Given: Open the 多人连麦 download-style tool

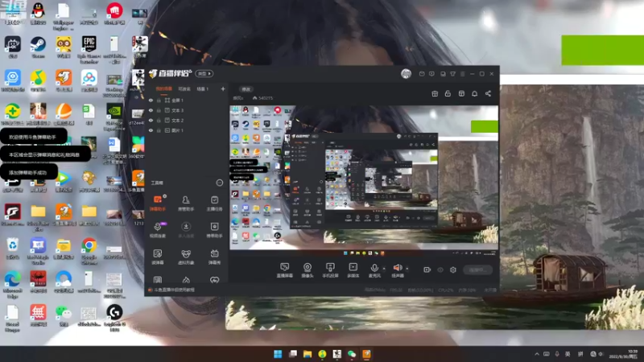Looking at the screenshot, I should (186, 230).
